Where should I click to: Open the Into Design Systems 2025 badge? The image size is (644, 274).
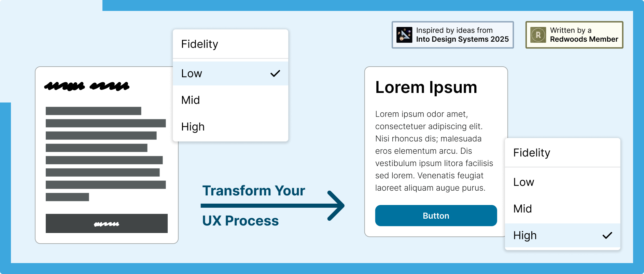[x=453, y=35]
